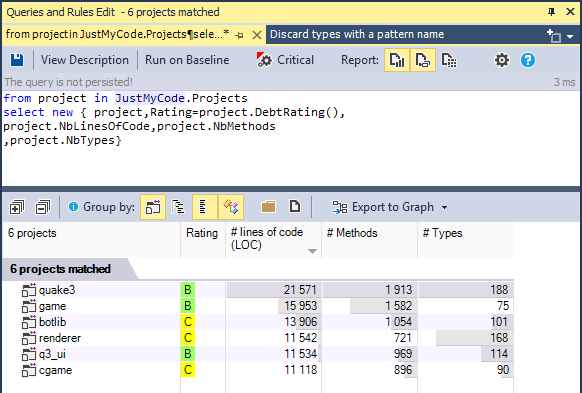Click the 'The query is not persisted!' message
Viewport: 582px width, 393px height.
pyautogui.click(x=68, y=82)
